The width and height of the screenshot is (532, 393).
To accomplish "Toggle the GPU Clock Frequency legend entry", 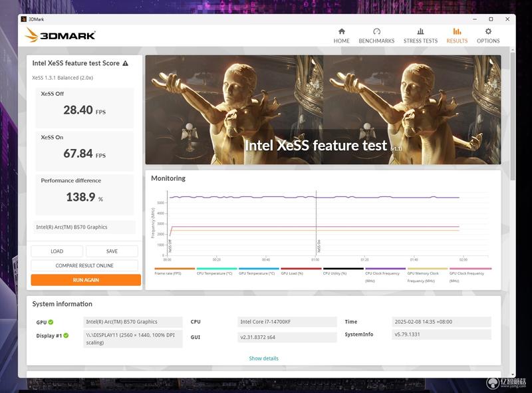I will (x=470, y=275).
